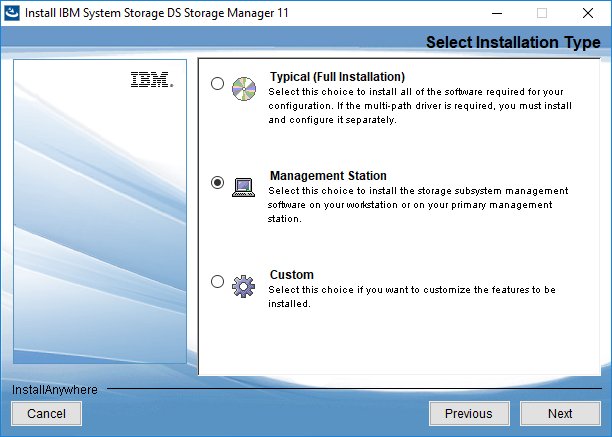
Task: Click the 'Custom' heading text
Action: [292, 275]
